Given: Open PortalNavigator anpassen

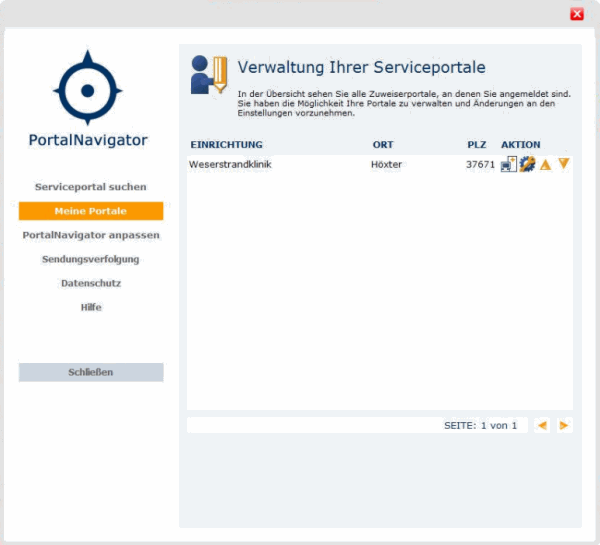Looking at the screenshot, I should [x=91, y=235].
